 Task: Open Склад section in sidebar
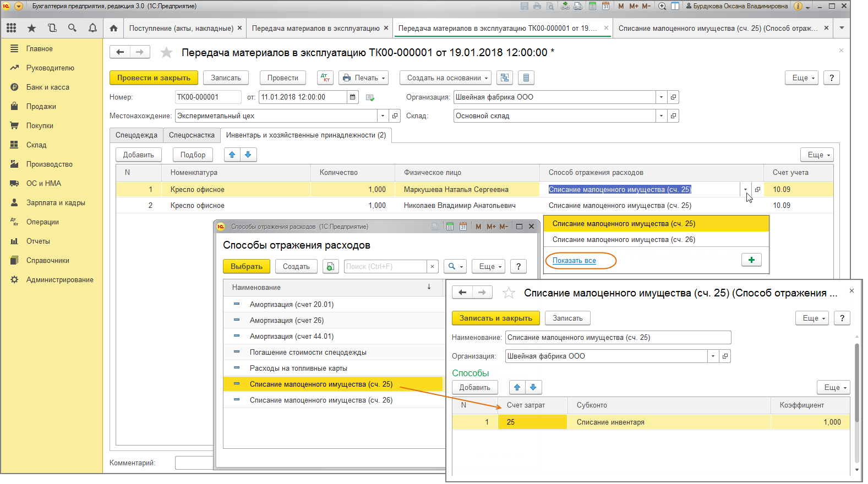pos(36,145)
